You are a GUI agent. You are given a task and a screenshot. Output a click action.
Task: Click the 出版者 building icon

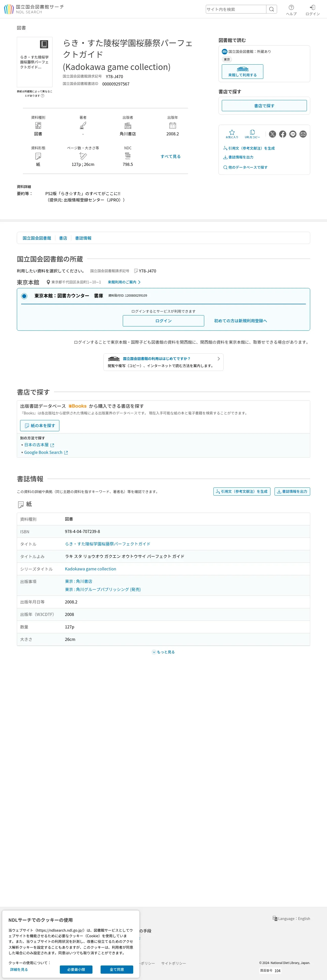(128, 125)
